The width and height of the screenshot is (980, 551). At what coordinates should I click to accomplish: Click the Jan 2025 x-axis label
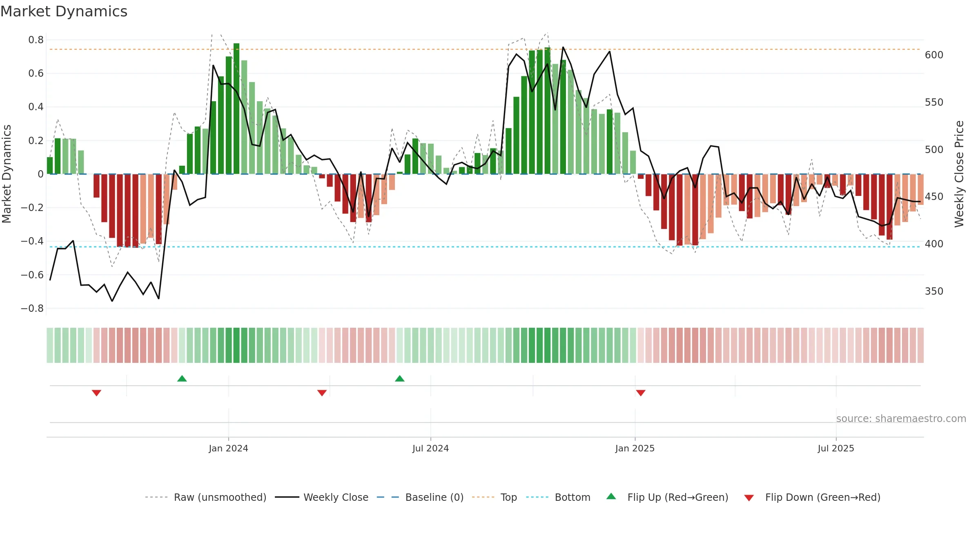[635, 448]
